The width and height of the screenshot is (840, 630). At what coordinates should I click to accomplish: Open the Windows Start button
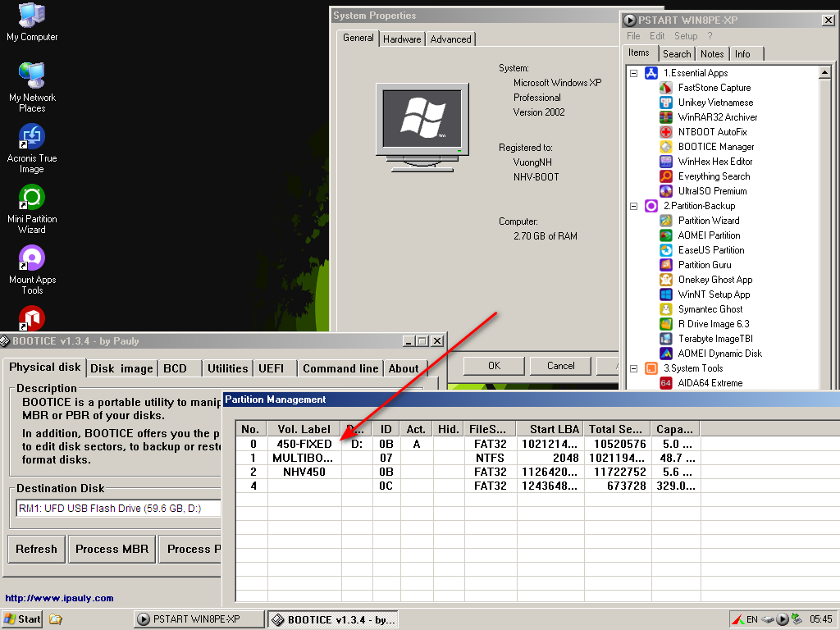tap(22, 619)
